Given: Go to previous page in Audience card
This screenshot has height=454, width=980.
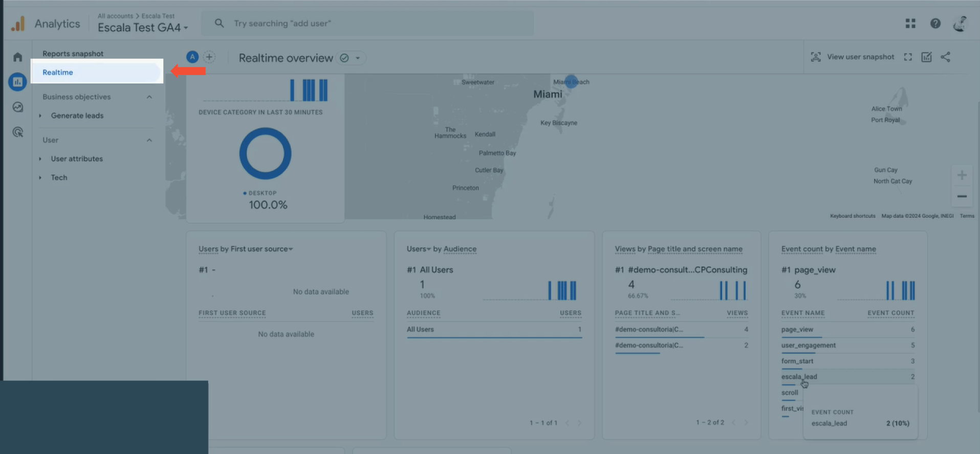Looking at the screenshot, I should 567,423.
